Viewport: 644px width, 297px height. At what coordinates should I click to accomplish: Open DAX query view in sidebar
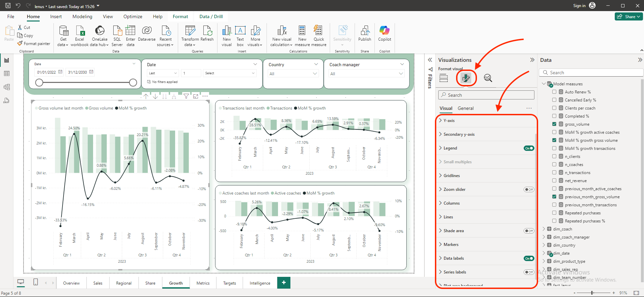7,100
